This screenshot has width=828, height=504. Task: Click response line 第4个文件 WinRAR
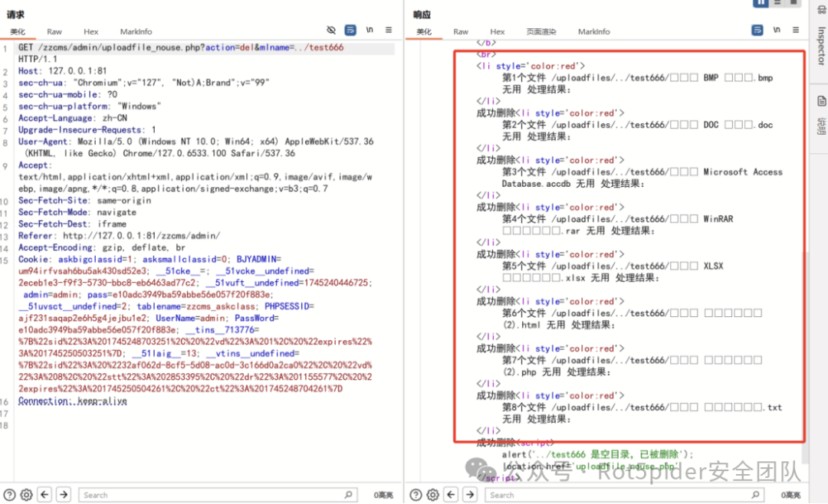(617, 219)
